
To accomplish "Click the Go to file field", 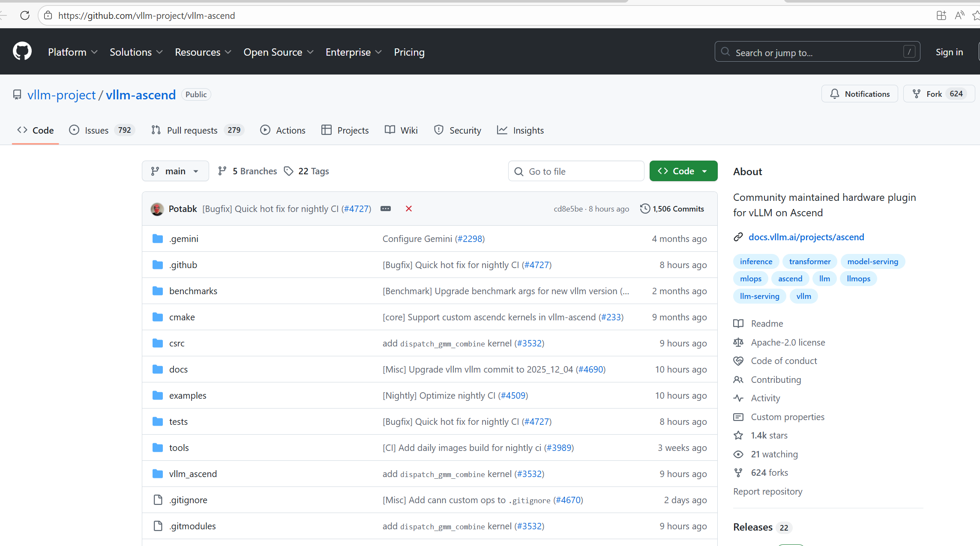I will click(576, 171).
